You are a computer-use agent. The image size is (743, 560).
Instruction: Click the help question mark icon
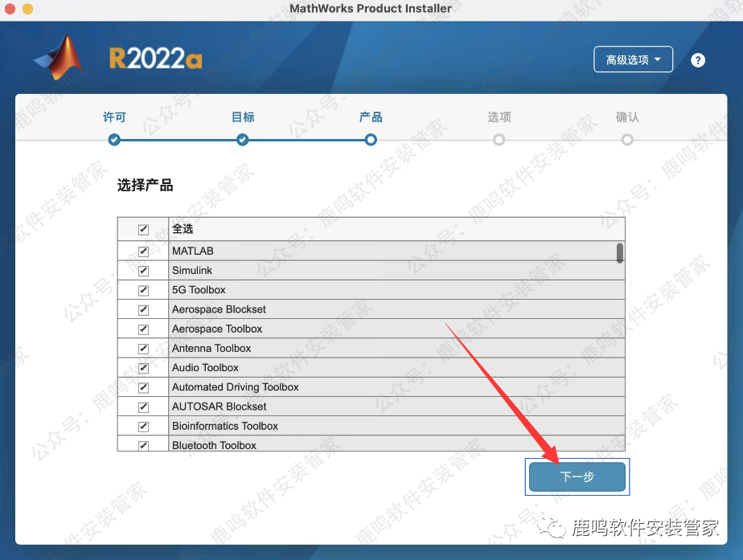pyautogui.click(x=697, y=60)
